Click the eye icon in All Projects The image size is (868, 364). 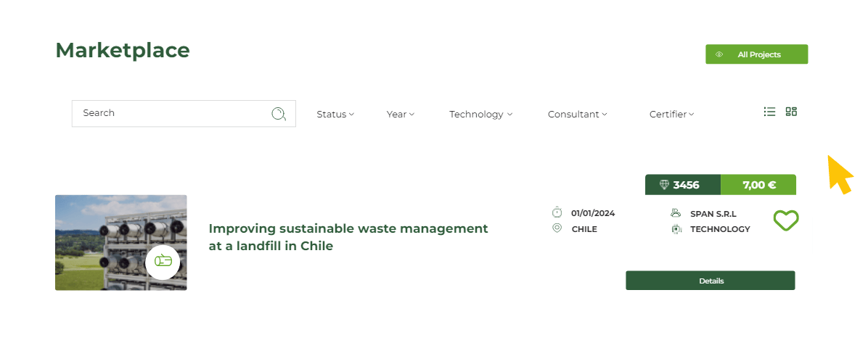coord(719,54)
